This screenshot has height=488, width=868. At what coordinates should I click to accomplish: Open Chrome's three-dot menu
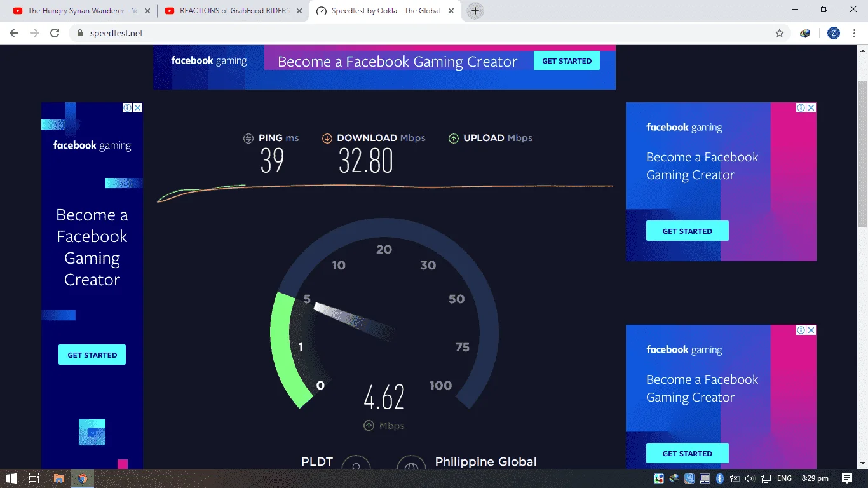pyautogui.click(x=855, y=33)
